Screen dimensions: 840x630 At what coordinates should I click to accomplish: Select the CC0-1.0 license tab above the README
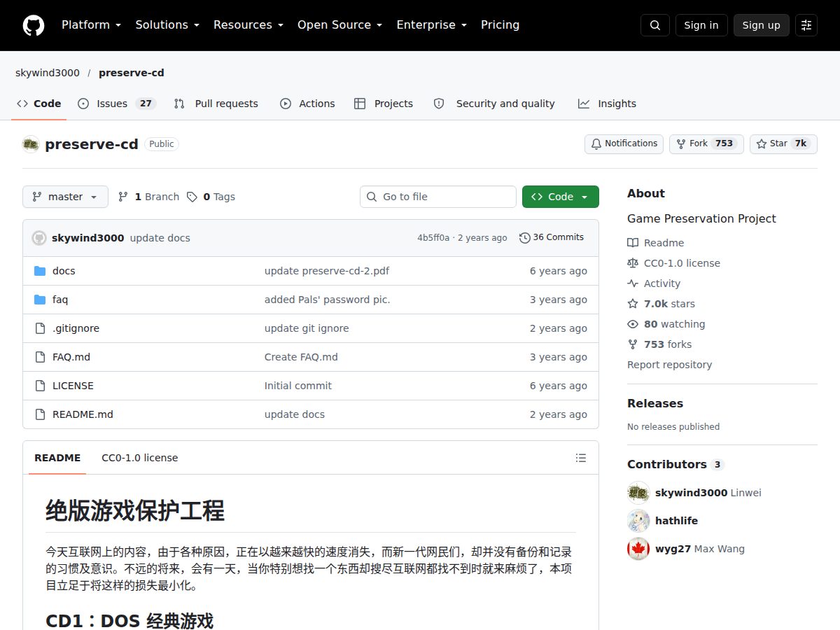140,458
